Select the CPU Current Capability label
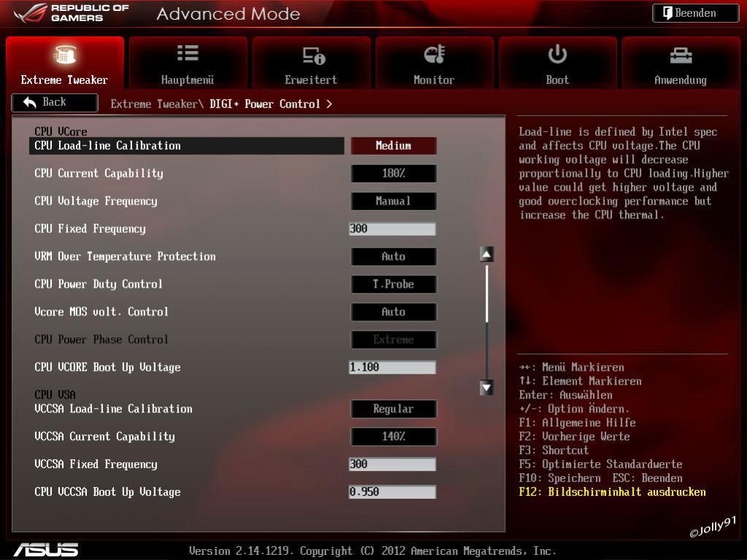This screenshot has height=560, width=747. point(99,173)
